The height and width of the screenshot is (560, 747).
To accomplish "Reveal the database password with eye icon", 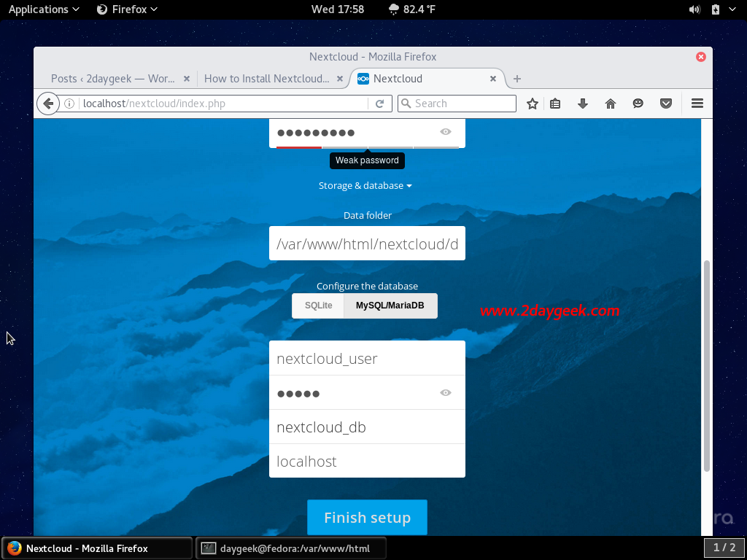I will click(x=446, y=393).
